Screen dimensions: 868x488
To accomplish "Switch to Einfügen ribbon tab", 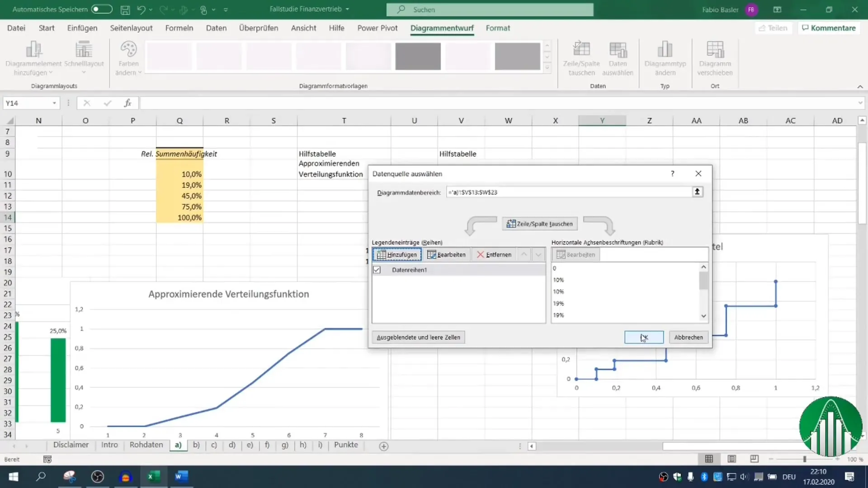I will point(82,28).
